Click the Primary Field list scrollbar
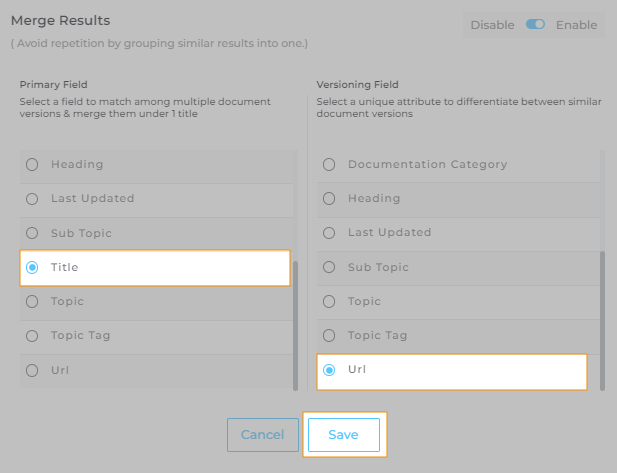Image resolution: width=617 pixels, height=473 pixels. pyautogui.click(x=294, y=320)
